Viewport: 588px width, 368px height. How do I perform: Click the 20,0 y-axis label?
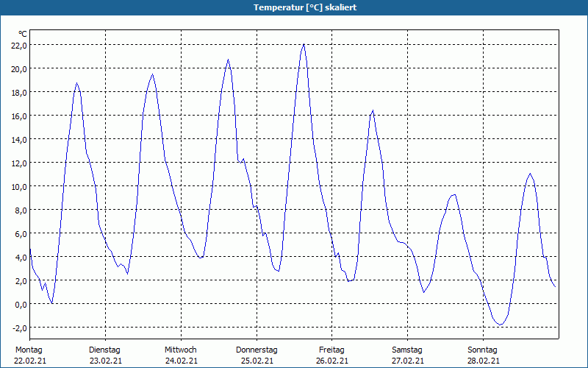pos(19,69)
